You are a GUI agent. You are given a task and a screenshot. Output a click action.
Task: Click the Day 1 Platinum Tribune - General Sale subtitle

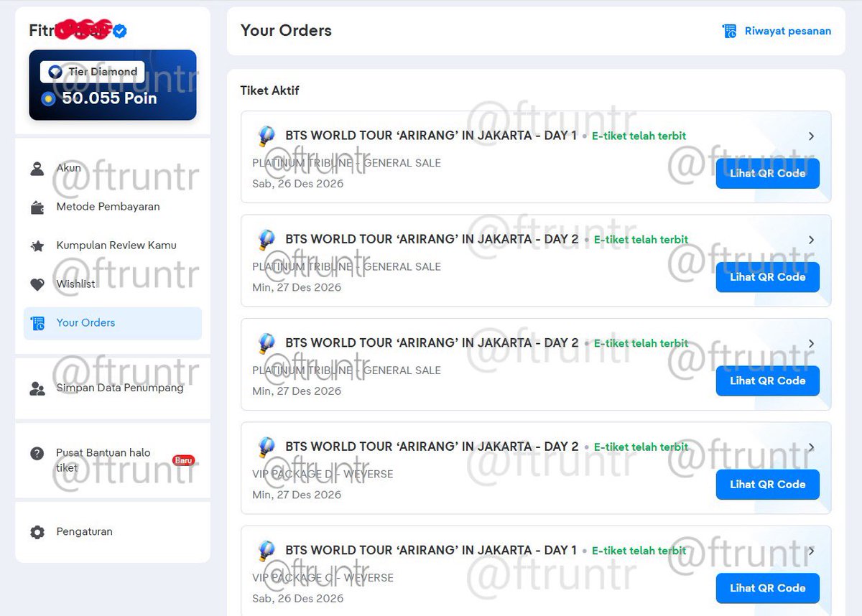[346, 163]
